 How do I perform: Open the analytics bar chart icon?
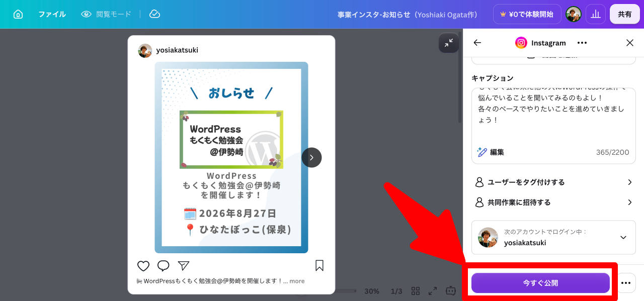click(x=596, y=14)
